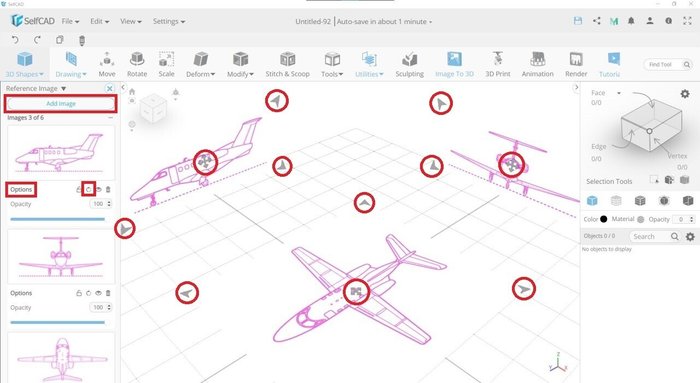This screenshot has height=383, width=700.
Task: Open the Drawing tools
Action: (71, 65)
